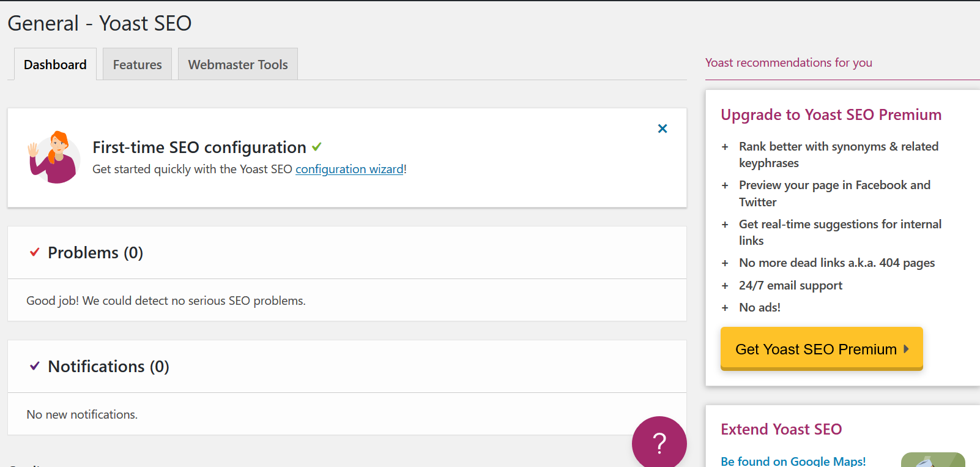Screen dimensions: 980x467
Task: Open the Features tab
Action: [x=137, y=64]
